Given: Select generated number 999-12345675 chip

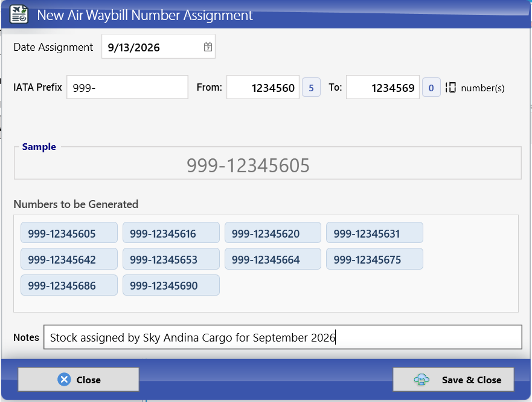Looking at the screenshot, I should (374, 259).
